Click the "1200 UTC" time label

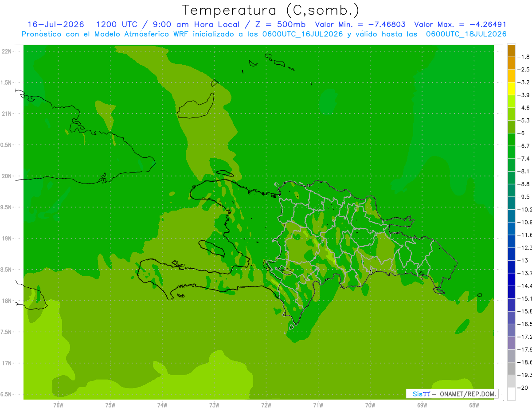click(117, 24)
